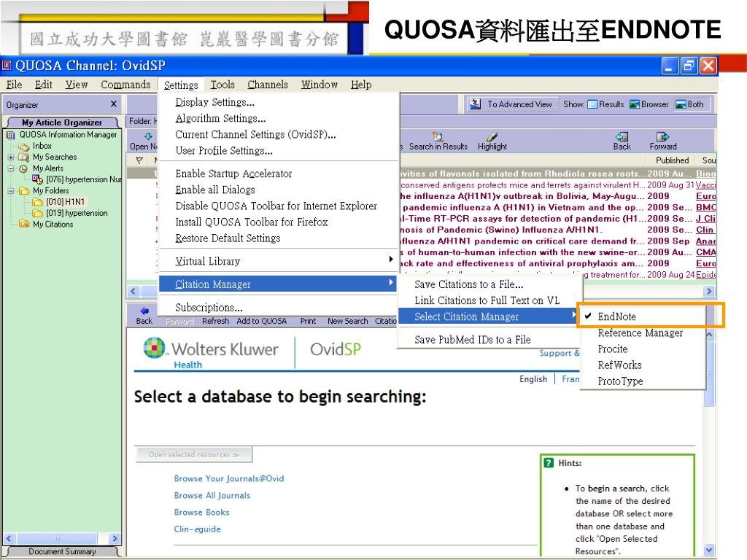Click the [010] H1N1 folder icon
Viewport: 747px width, 560px height.
click(37, 202)
